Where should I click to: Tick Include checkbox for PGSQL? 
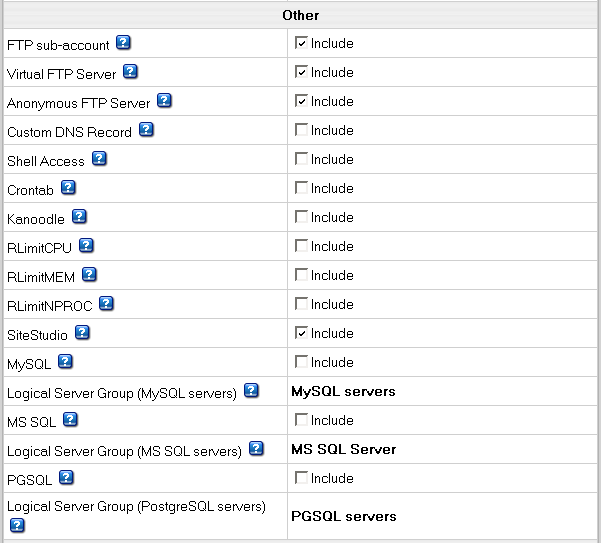point(301,477)
